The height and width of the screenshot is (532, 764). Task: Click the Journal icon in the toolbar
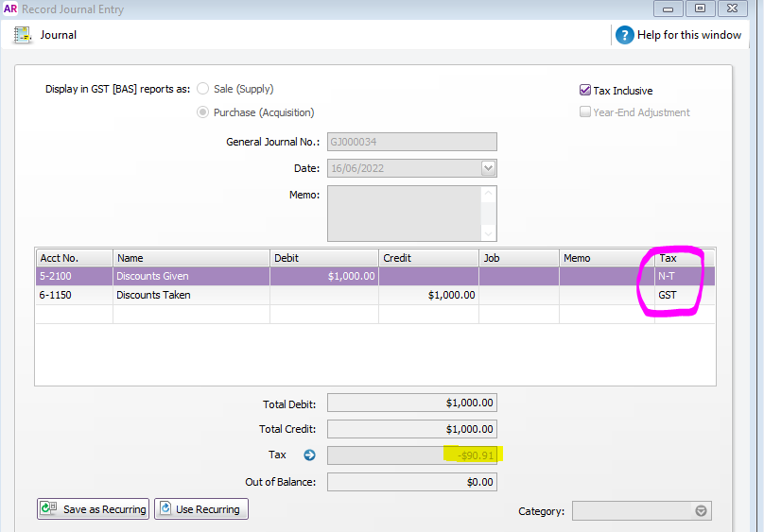click(22, 35)
